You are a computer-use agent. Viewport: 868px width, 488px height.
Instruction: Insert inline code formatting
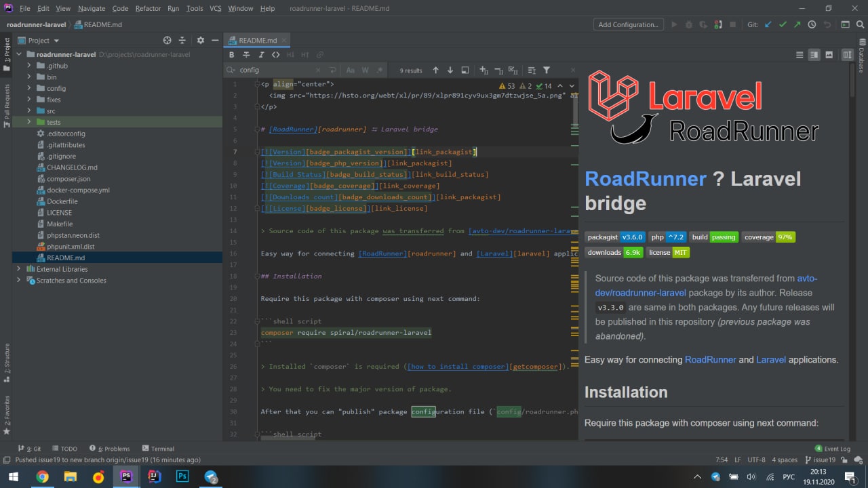point(275,55)
